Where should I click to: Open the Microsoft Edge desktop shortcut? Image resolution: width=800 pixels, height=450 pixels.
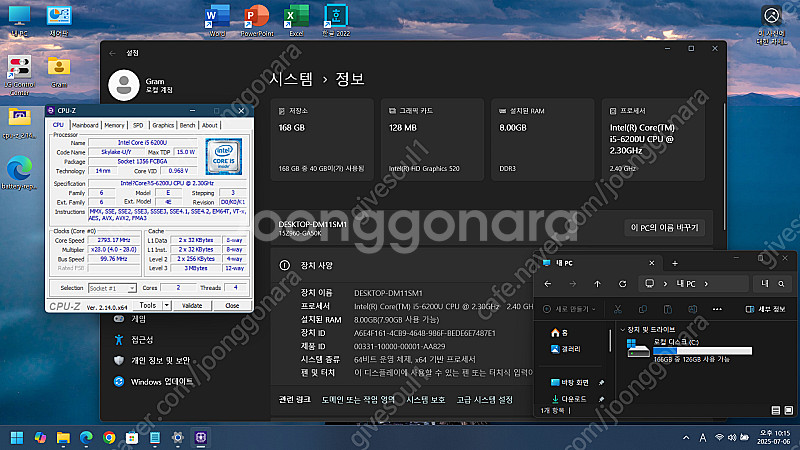point(19,172)
